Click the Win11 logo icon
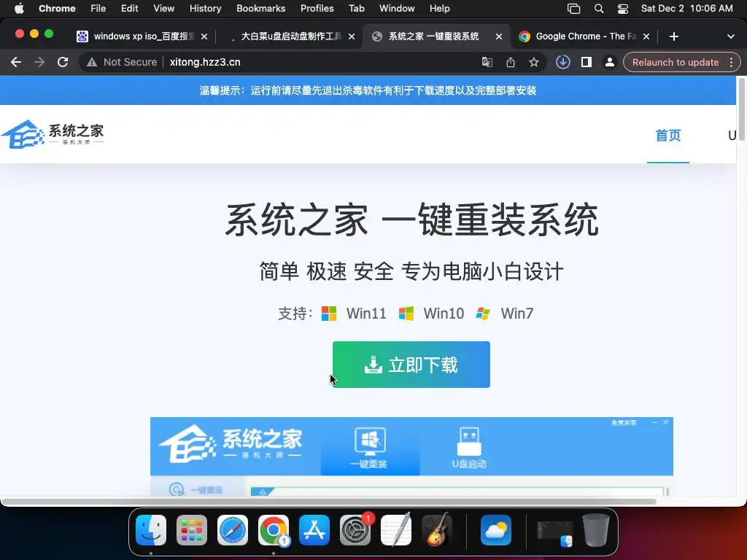Viewport: 747px width, 560px height. [329, 314]
